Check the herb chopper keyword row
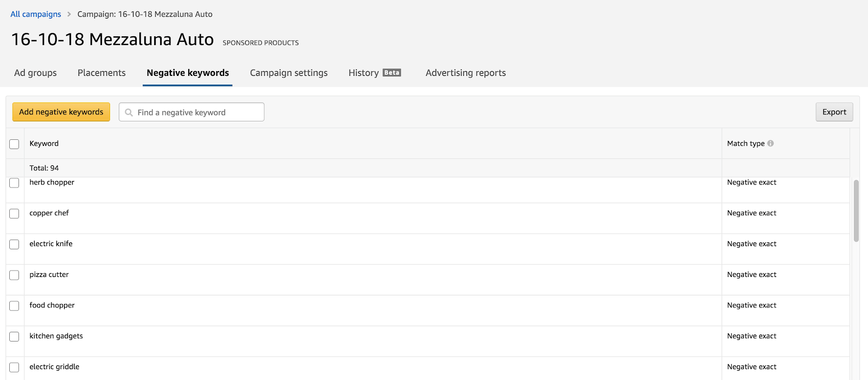 [x=14, y=183]
